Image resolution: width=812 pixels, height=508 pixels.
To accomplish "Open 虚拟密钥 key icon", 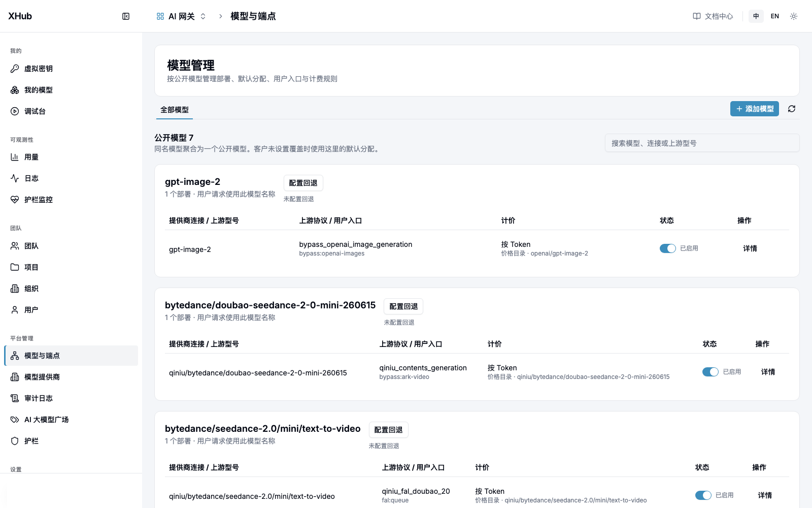I will [x=15, y=69].
